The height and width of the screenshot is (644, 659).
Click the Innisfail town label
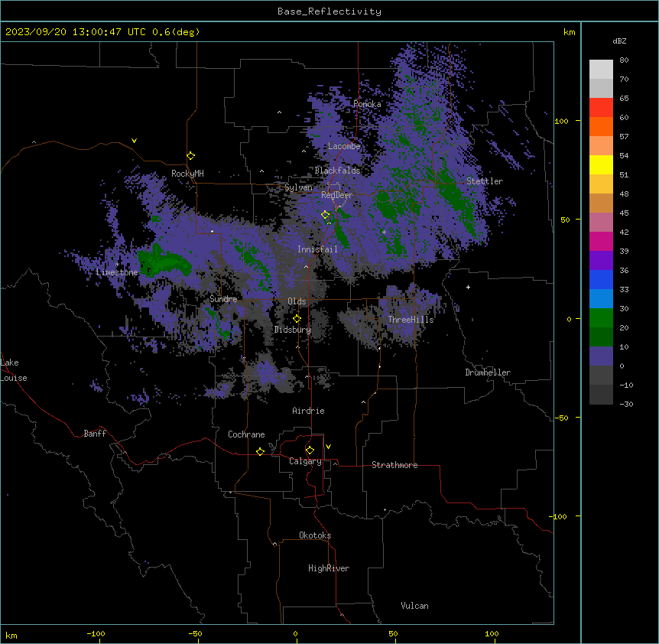[x=317, y=249]
